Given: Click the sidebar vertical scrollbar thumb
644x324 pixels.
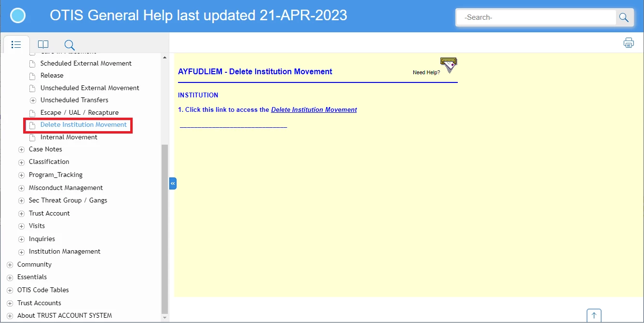Looking at the screenshot, I should pos(164,228).
